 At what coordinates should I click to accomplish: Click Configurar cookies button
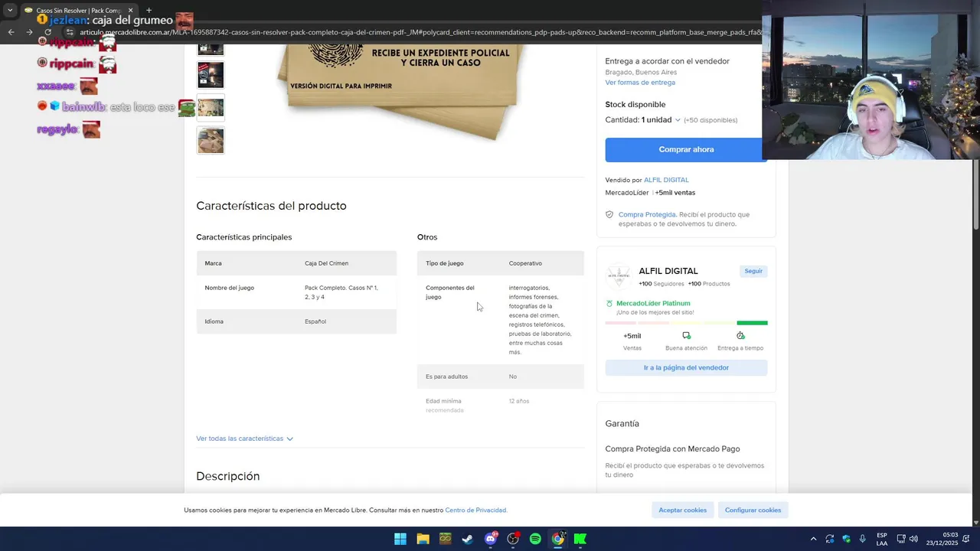pyautogui.click(x=753, y=510)
